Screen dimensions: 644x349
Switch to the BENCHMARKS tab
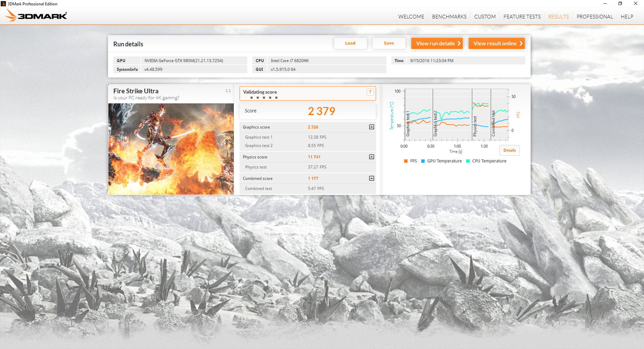pos(449,16)
